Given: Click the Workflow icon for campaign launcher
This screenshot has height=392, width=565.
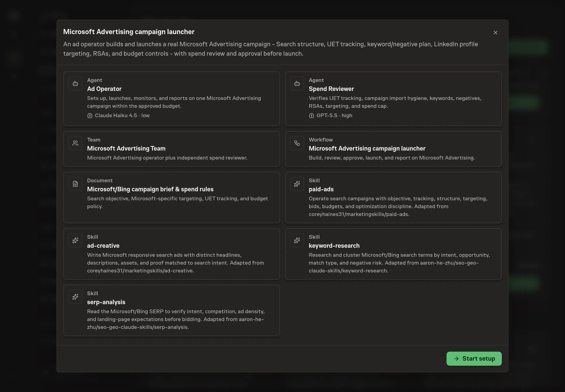Looking at the screenshot, I should 297,143.
